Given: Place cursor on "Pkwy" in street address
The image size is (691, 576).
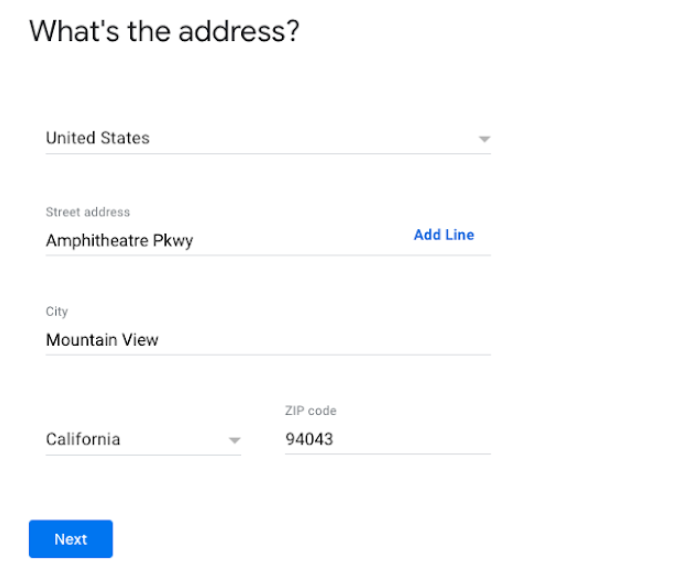Looking at the screenshot, I should coord(173,240).
